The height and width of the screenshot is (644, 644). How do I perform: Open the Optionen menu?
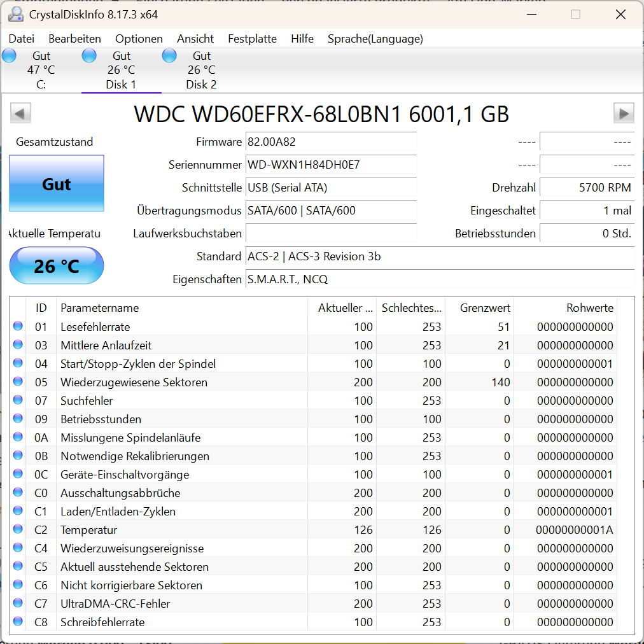139,39
